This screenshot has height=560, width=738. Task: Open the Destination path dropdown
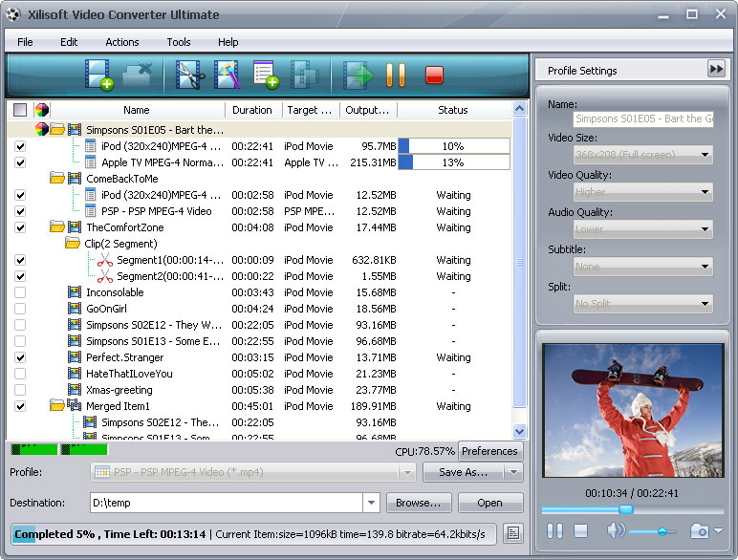[x=371, y=503]
